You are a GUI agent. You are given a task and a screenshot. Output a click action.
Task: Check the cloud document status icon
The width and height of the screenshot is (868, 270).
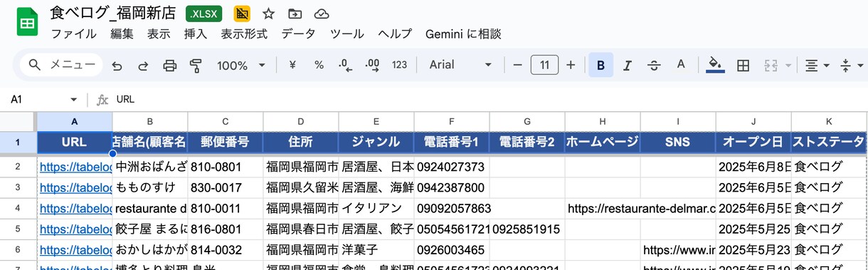[322, 14]
